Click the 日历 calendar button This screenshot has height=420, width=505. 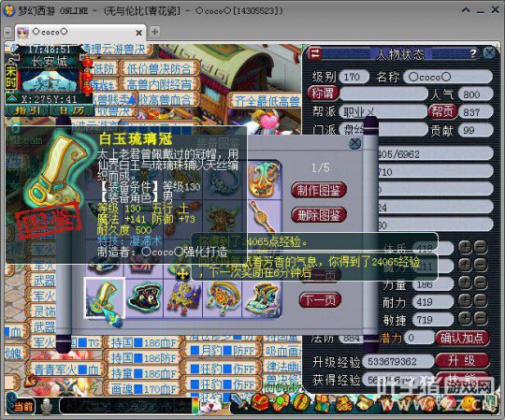71,110
